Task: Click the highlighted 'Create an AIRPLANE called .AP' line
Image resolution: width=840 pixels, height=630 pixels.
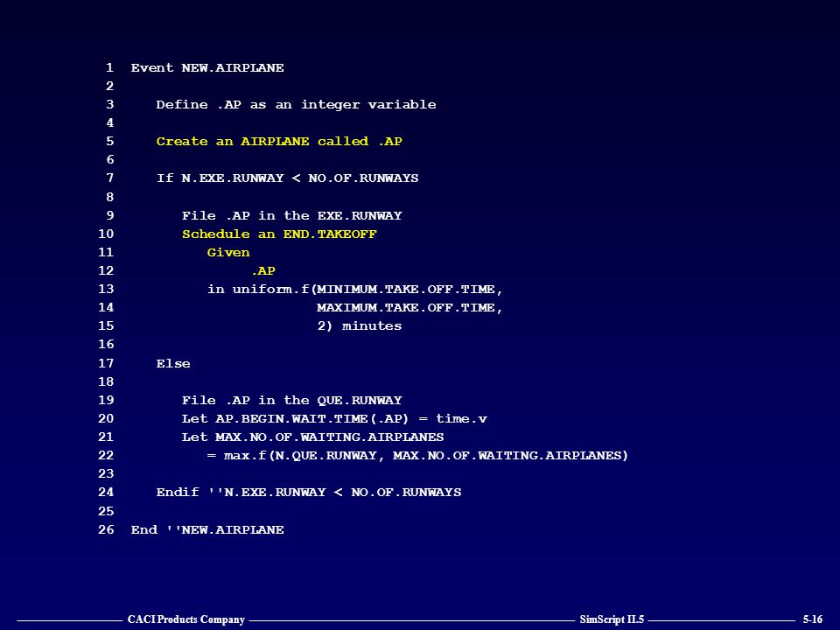Action: coord(279,142)
